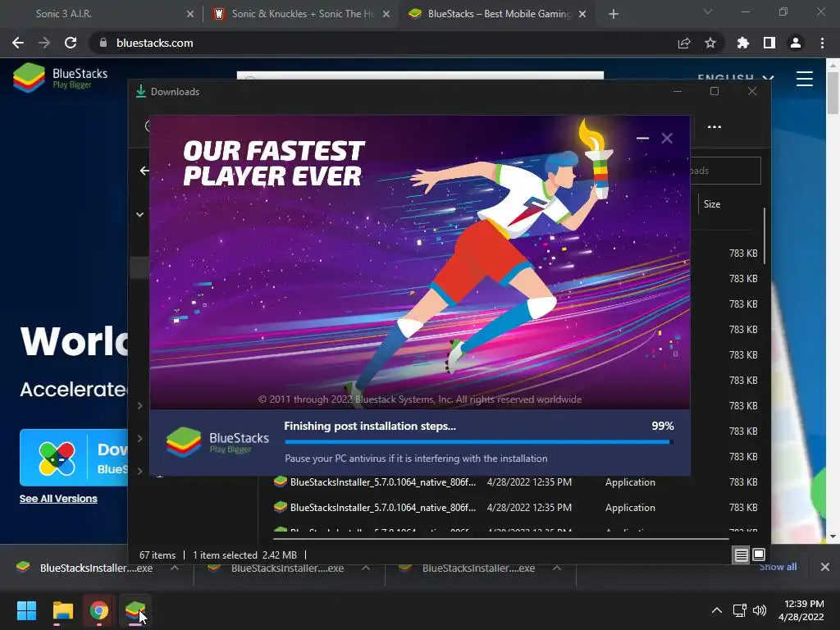Image resolution: width=840 pixels, height=630 pixels.
Task: Bookmark this page with the star icon
Action: pos(710,43)
